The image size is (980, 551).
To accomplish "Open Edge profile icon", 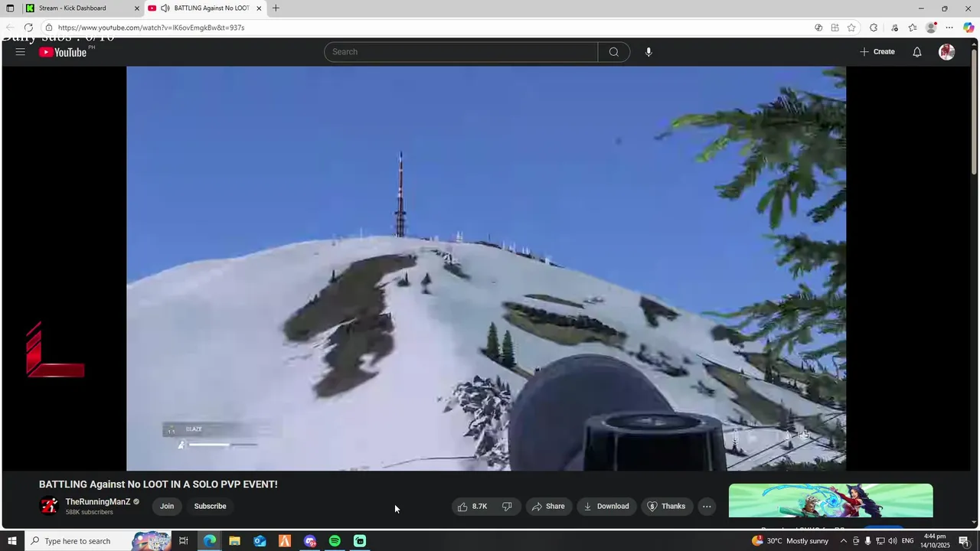I will pos(931,28).
